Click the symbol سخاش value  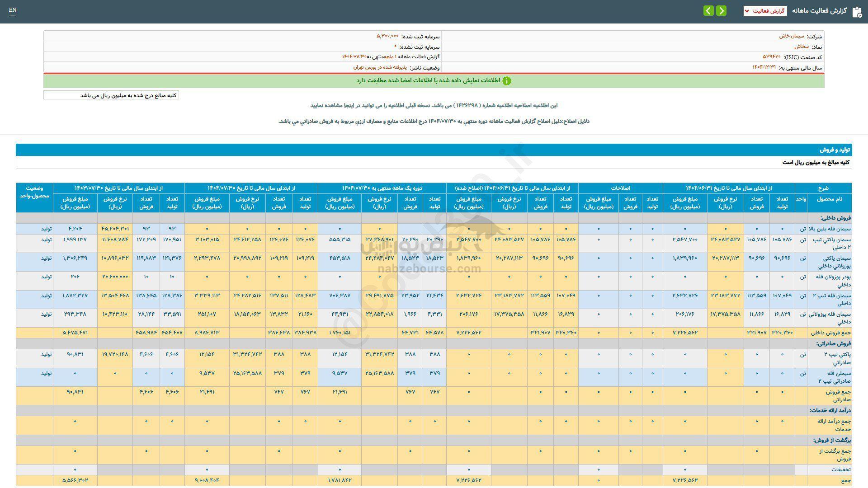(801, 47)
